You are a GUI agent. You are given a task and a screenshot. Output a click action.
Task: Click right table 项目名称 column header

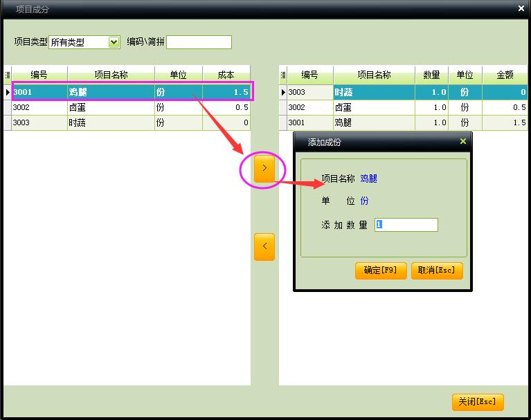point(375,75)
